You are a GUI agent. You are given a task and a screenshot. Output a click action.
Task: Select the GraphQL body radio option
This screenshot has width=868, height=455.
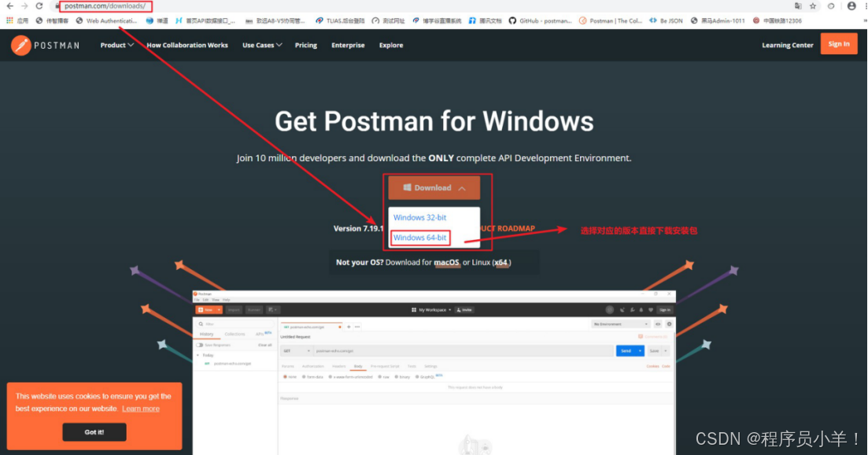(x=417, y=377)
